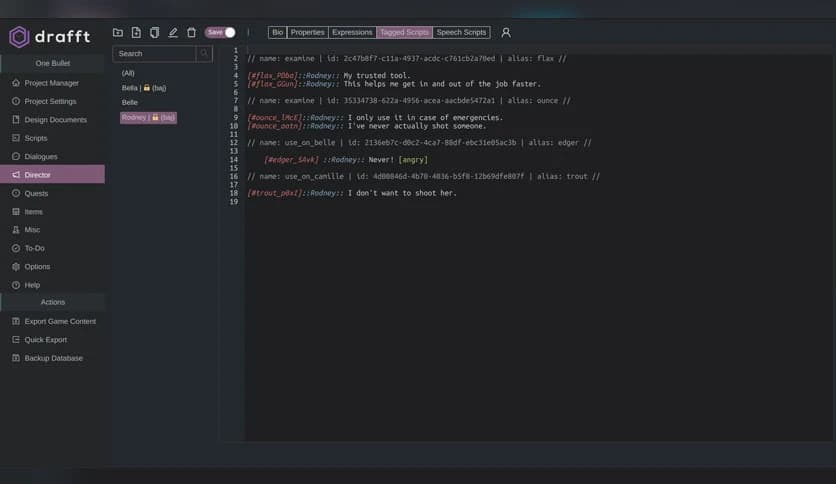Click the Quick Export icon
Image resolution: width=836 pixels, height=484 pixels.
16,340
